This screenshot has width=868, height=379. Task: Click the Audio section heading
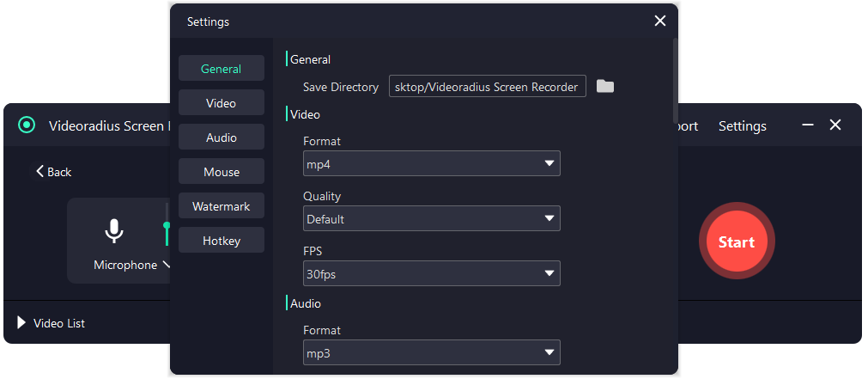click(306, 303)
